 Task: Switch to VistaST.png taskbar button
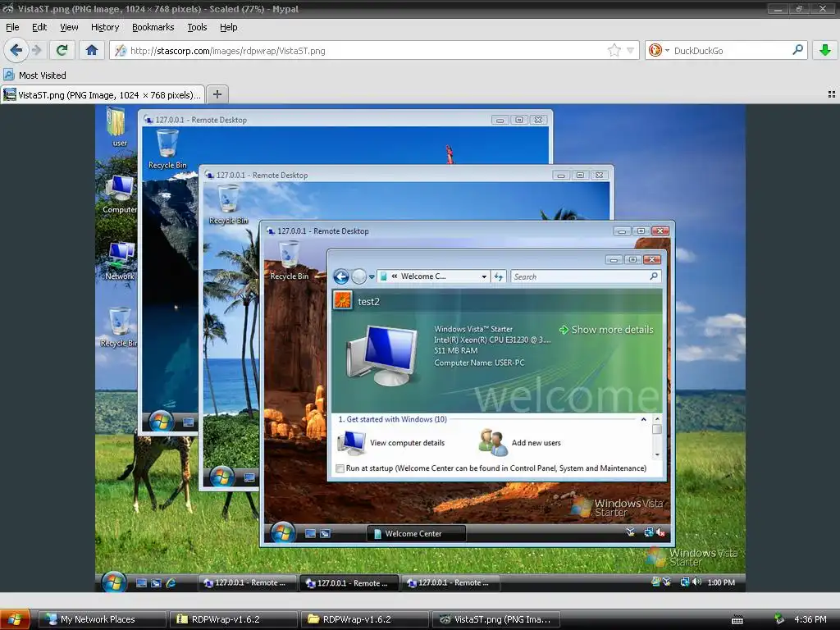coord(496,619)
